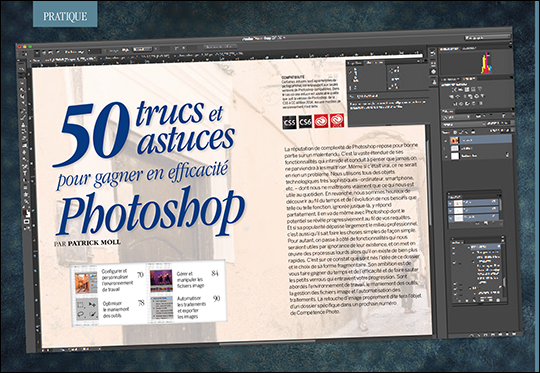Open the Histogram panel flyout menu
This screenshot has height=373, width=540.
click(x=511, y=46)
